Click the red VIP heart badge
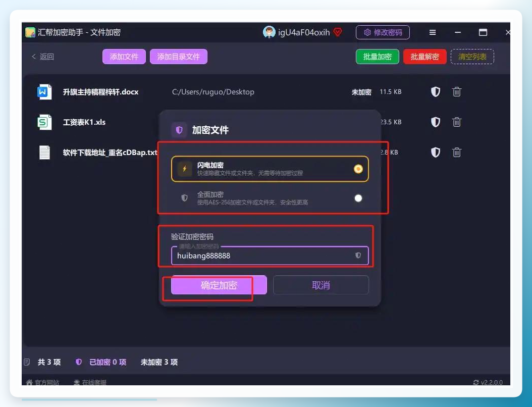Viewport: 532px width, 407px height. click(338, 32)
